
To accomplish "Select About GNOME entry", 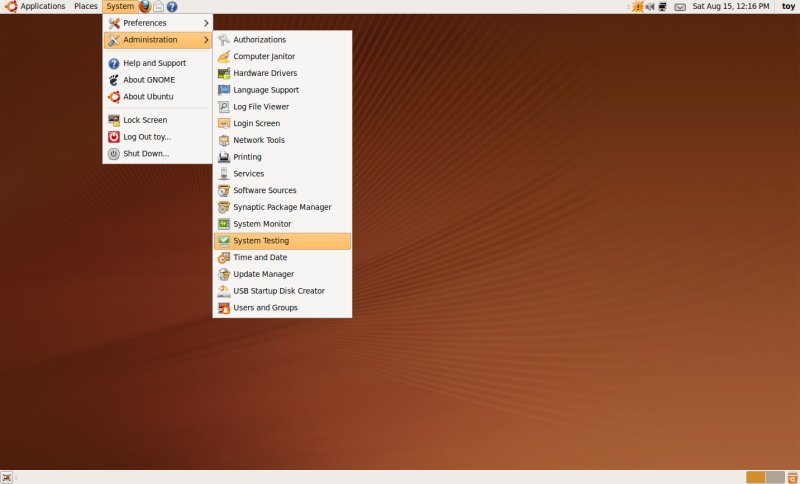I will point(158,80).
